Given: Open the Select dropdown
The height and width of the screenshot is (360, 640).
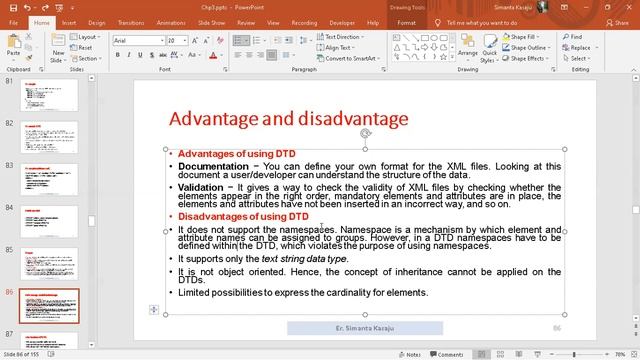Looking at the screenshot, I should click(577, 58).
